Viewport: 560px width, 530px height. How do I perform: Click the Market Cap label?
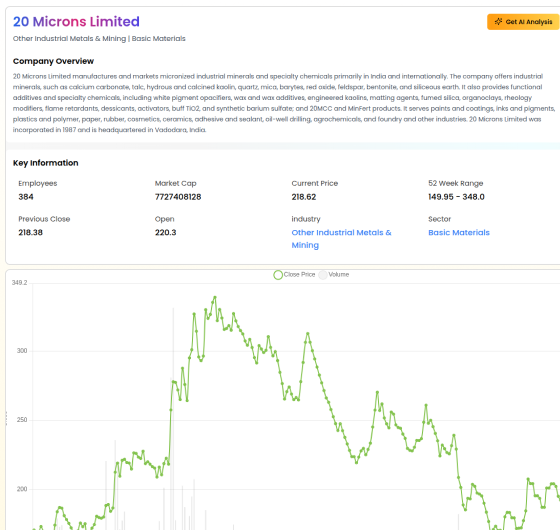(x=175, y=183)
